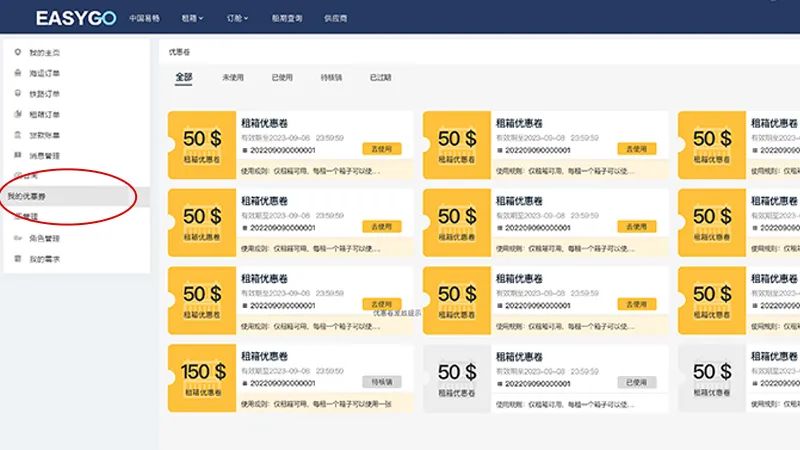Click the 海运订单 icon in sidebar
This screenshot has width=800, height=450.
point(17,73)
